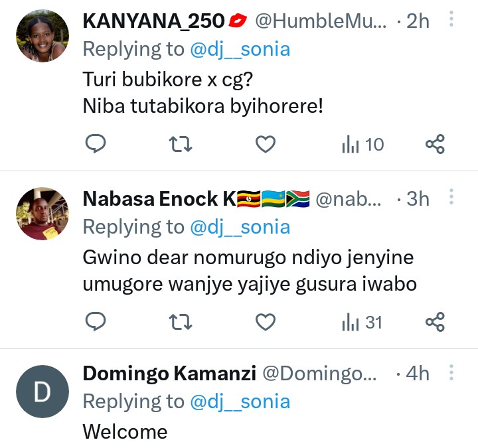Open @dj__sonia link in KANYANA_250's reply

tap(240, 48)
